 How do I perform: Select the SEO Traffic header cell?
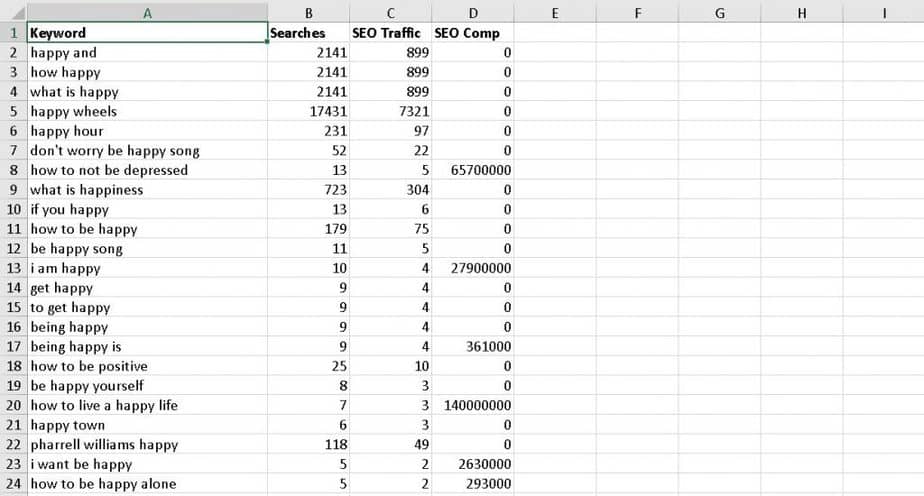[390, 33]
